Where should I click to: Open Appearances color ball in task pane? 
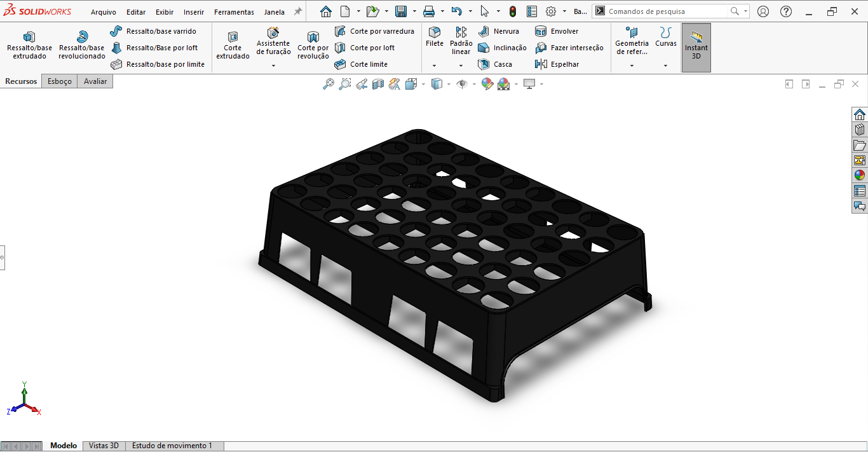[x=860, y=175]
